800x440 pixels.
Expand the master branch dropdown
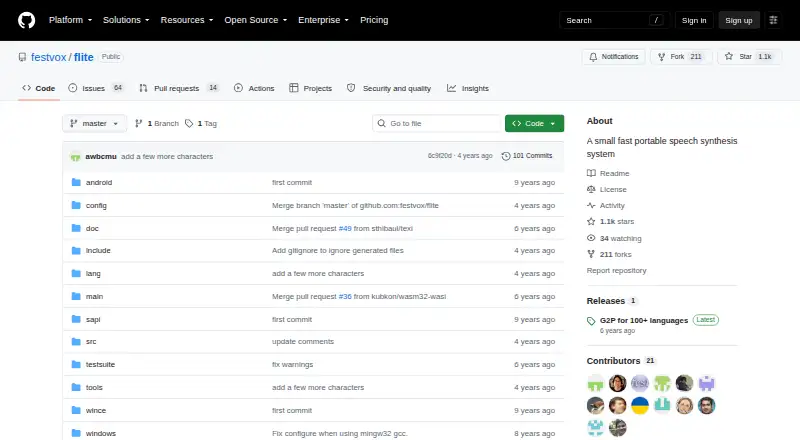94,124
